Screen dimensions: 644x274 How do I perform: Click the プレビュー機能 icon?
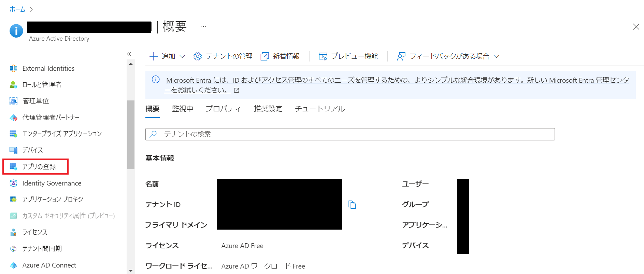[323, 56]
